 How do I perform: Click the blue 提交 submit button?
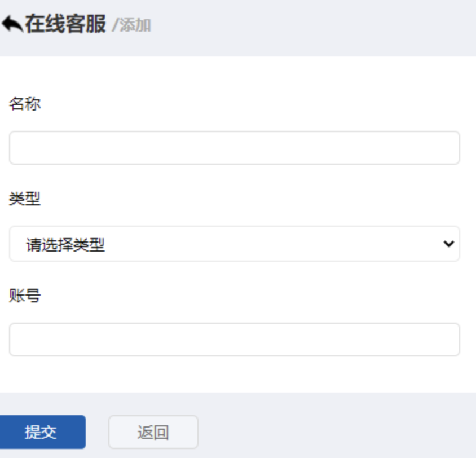point(42,432)
